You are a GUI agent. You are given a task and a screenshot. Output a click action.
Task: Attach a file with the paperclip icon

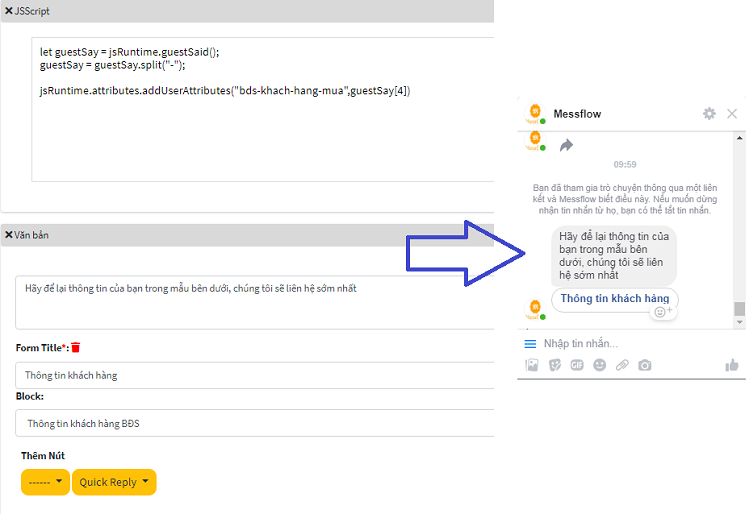pos(622,365)
